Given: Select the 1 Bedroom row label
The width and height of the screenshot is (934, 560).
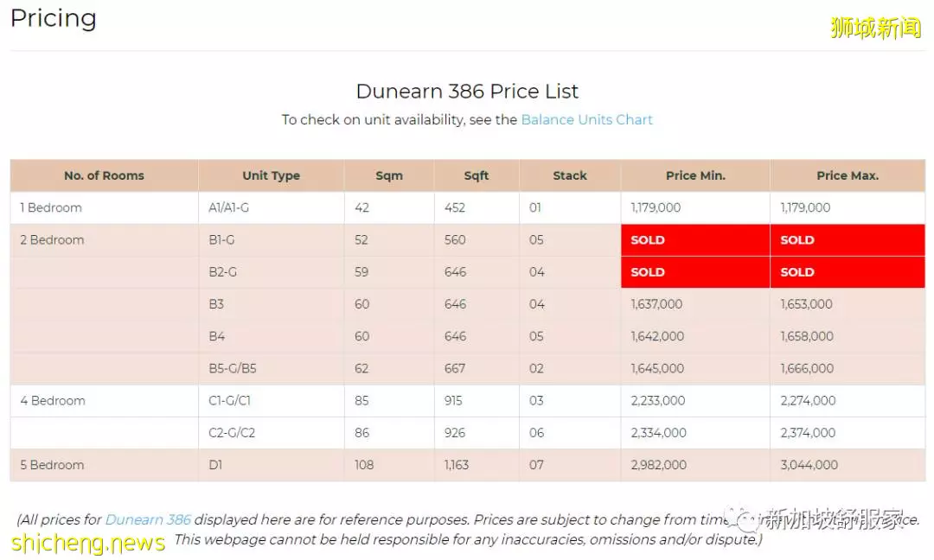Looking at the screenshot, I should click(x=51, y=207).
